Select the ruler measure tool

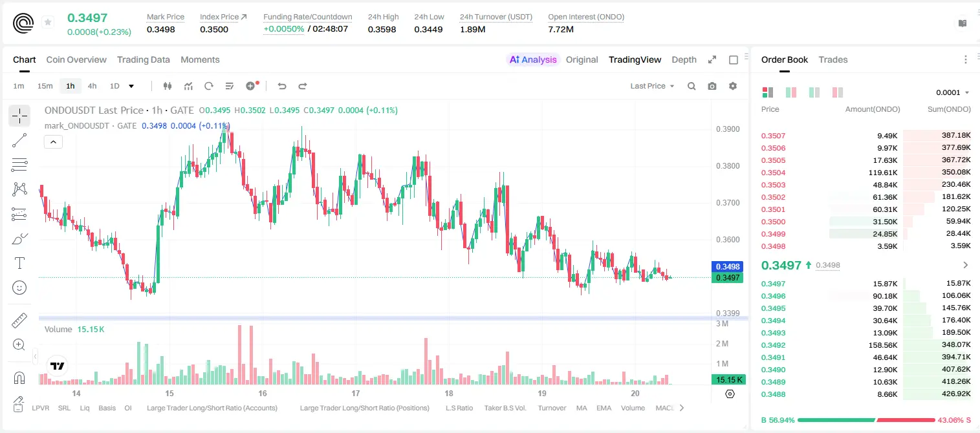(x=19, y=320)
